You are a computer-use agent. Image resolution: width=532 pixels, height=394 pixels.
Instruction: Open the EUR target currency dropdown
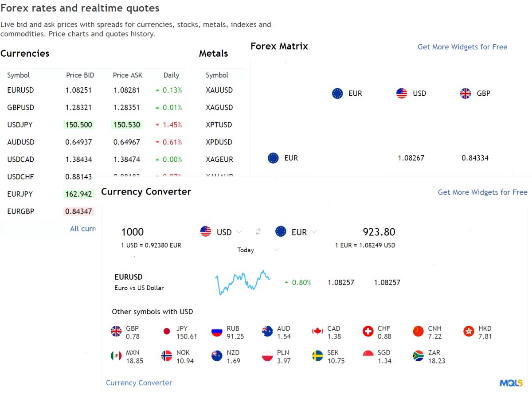(296, 232)
